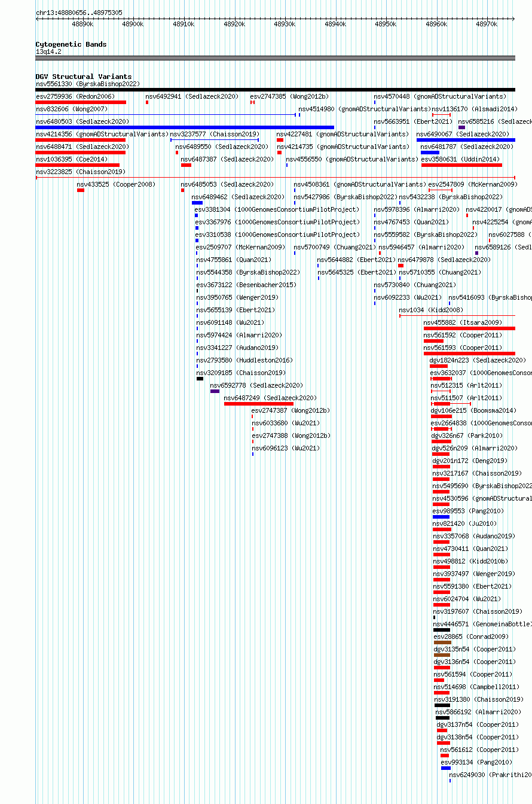Select nsv6487387 (Sedlazeck2020) label
Screen dimensions: 532x804
[227, 159]
